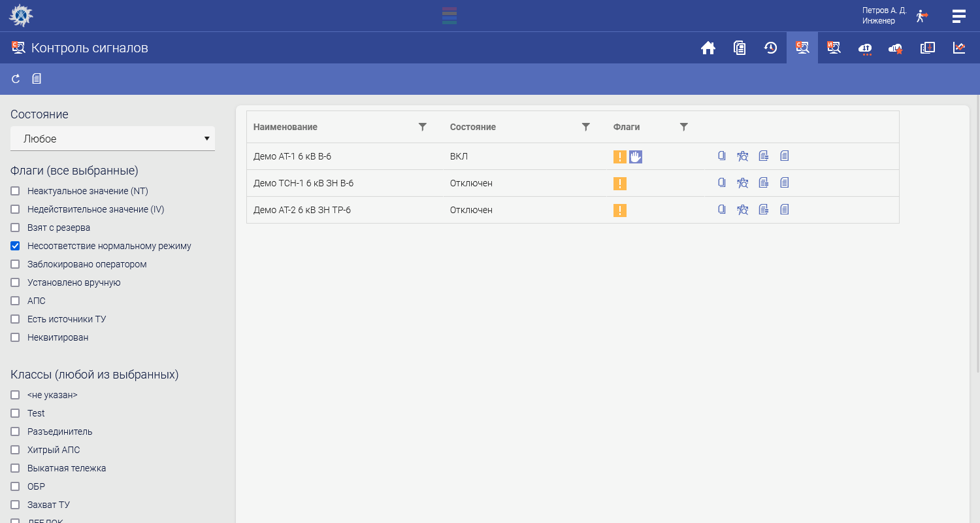Uncheck Несоответствие нормальному режиму checkbox
The width and height of the screenshot is (980, 523).
(15, 246)
